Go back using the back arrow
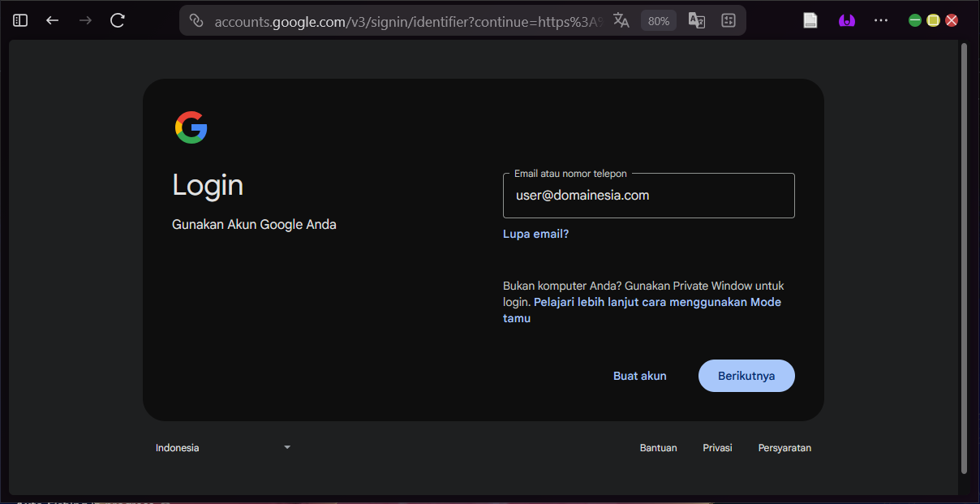This screenshot has height=504, width=980. coord(52,20)
